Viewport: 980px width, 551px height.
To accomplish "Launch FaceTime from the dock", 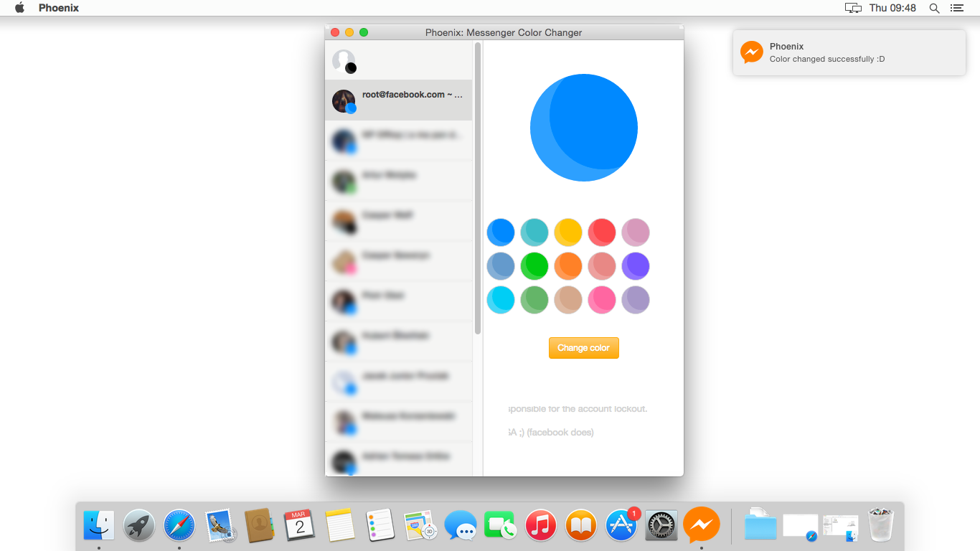I will click(501, 525).
